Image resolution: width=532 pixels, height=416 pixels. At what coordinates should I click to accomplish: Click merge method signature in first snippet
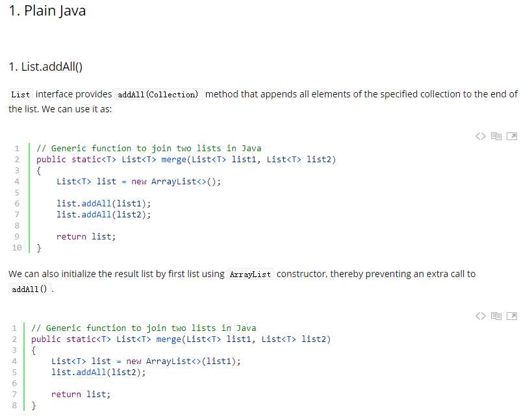(x=186, y=160)
